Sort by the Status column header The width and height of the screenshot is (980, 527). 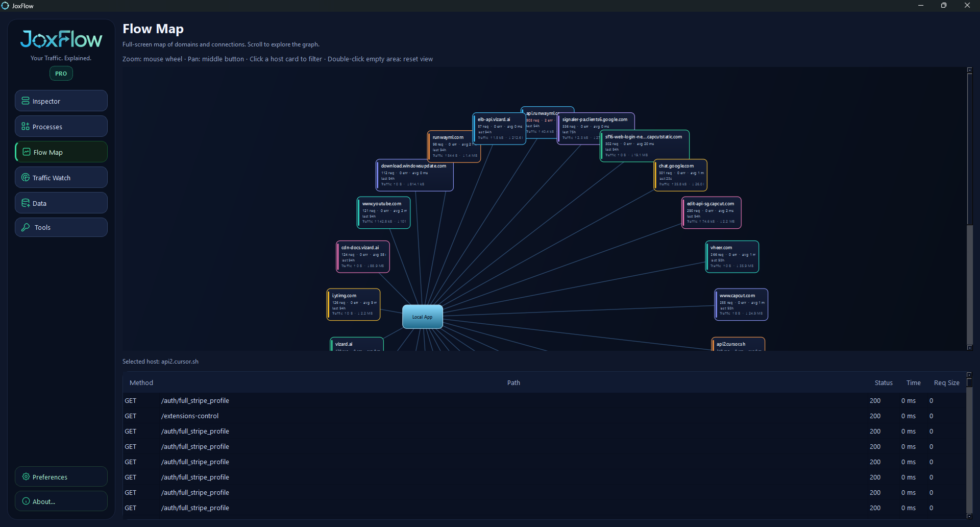[884, 382]
